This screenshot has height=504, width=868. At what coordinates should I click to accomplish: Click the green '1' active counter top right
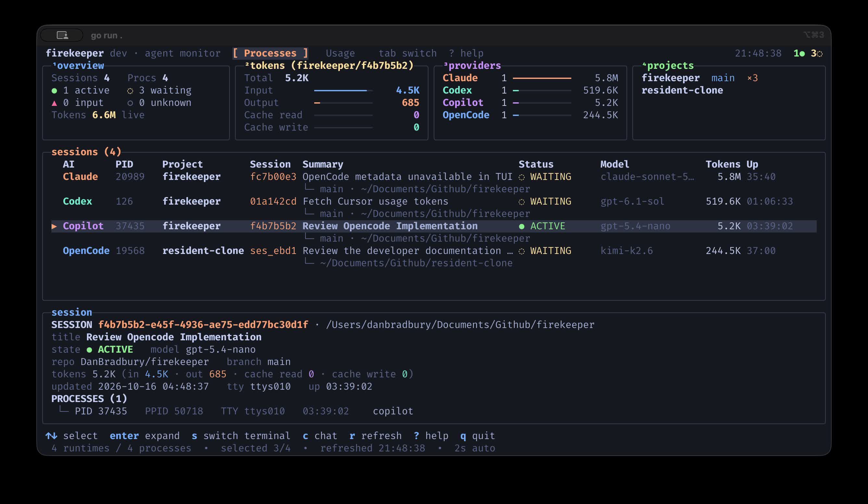(799, 53)
